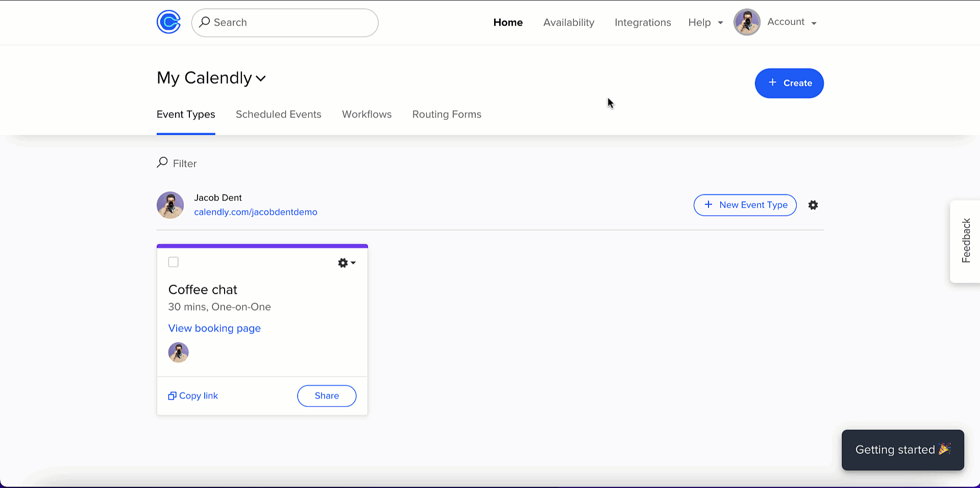Go to Availability page

569,22
